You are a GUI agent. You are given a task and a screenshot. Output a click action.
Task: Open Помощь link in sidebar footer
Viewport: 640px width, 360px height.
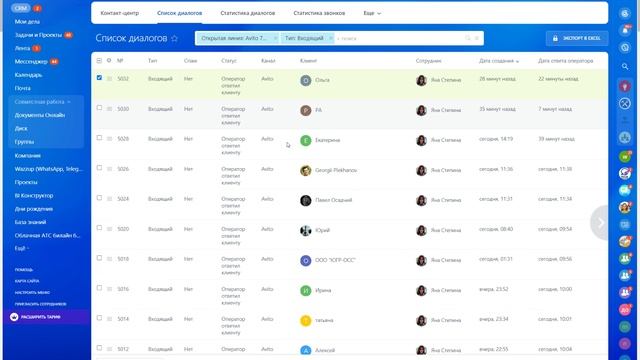tap(24, 270)
